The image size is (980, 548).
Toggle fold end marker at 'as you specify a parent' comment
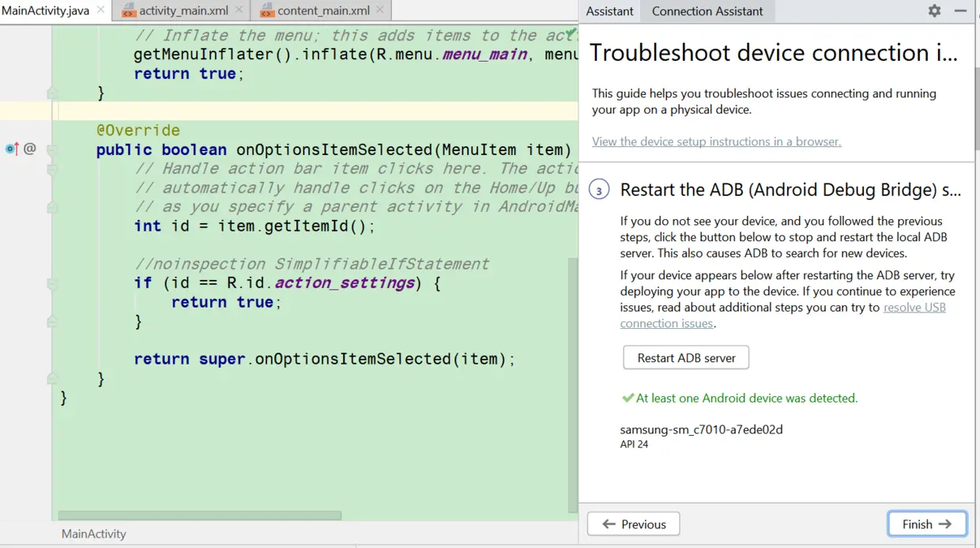[x=52, y=207]
